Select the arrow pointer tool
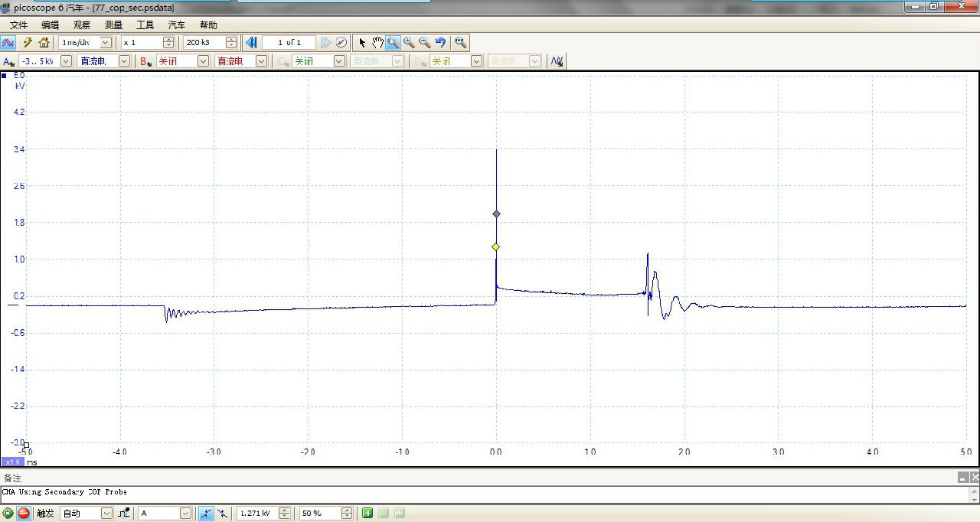The image size is (980, 522). [x=362, y=43]
